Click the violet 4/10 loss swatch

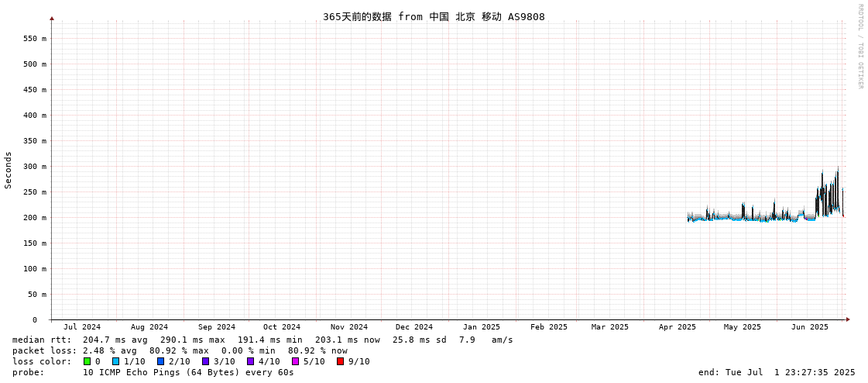click(x=250, y=361)
